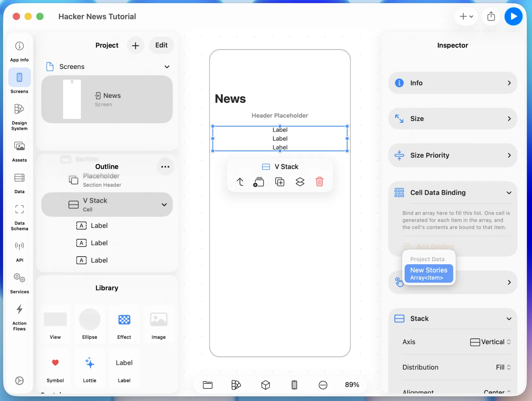Click the Edit button in Project panel

click(x=161, y=45)
